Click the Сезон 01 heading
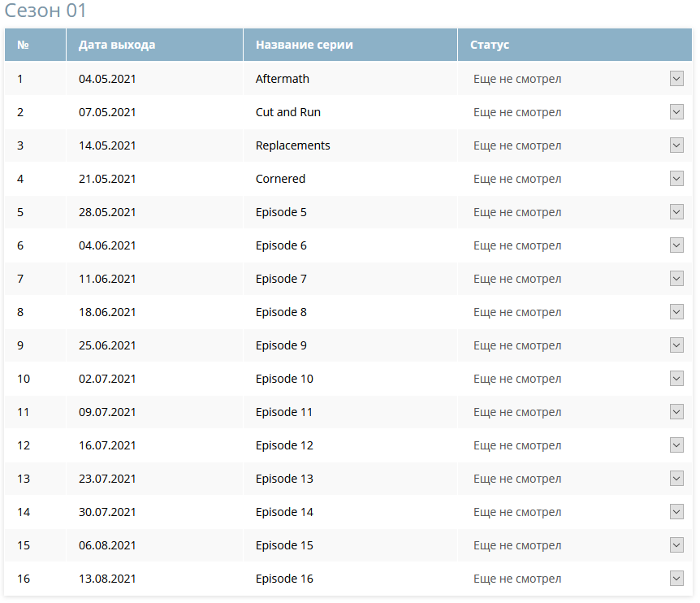The image size is (700, 603). (45, 11)
